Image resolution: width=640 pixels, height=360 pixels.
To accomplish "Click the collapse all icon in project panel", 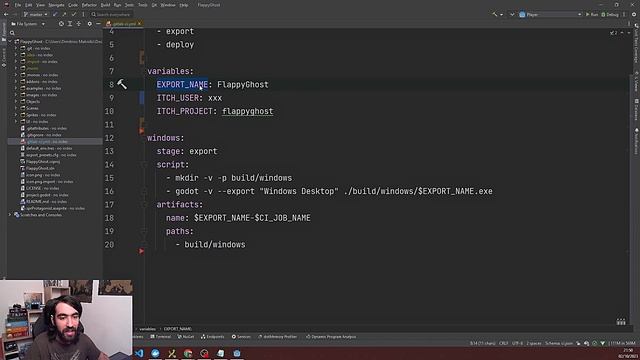I will pyautogui.click(x=79, y=24).
